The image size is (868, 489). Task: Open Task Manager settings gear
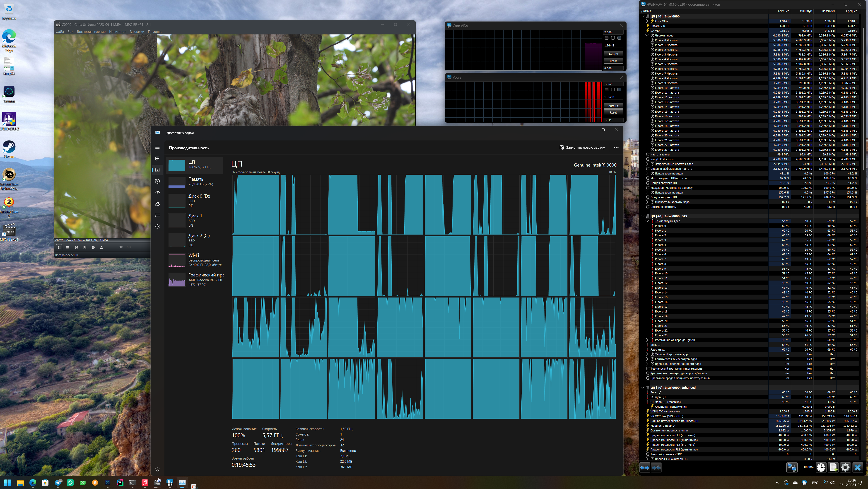(x=157, y=469)
